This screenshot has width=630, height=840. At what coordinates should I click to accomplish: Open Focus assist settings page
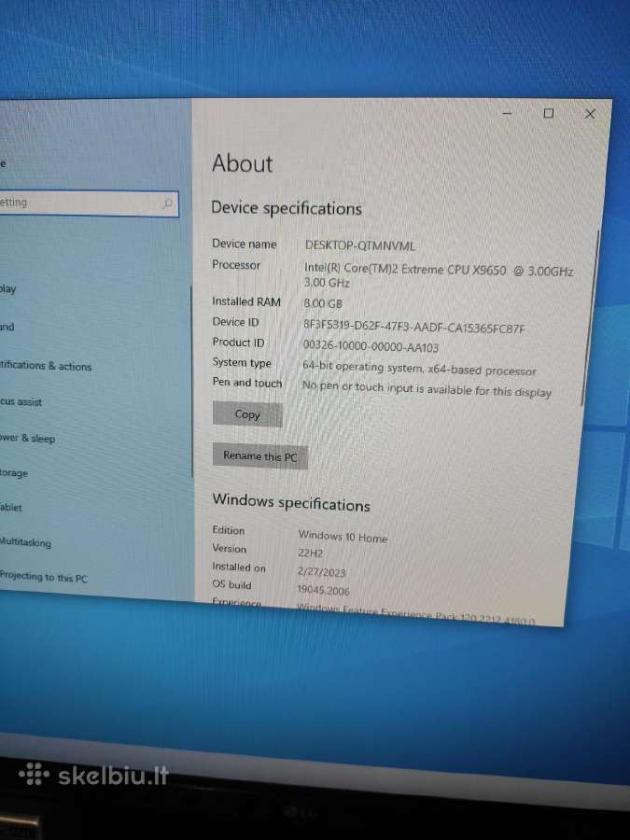point(21,401)
